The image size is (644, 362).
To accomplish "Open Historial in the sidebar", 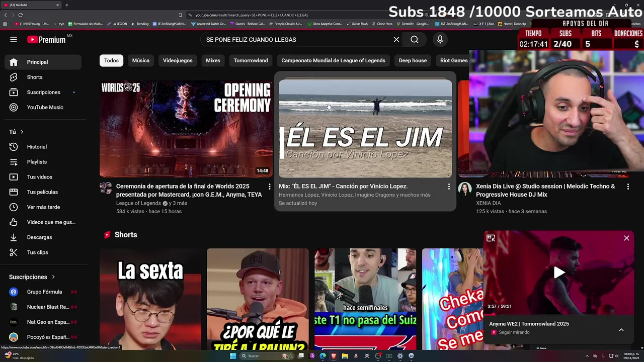I will click(43, 147).
